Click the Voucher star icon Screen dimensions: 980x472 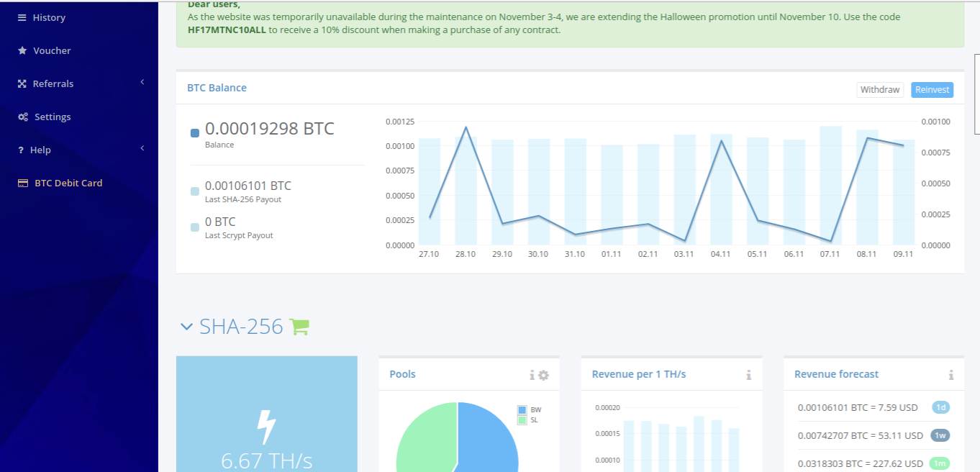pos(22,50)
